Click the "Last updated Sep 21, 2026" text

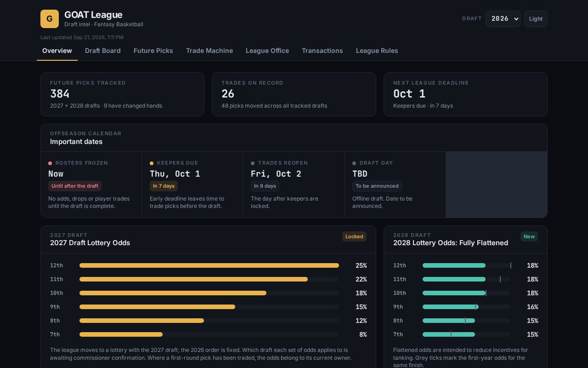click(x=82, y=37)
